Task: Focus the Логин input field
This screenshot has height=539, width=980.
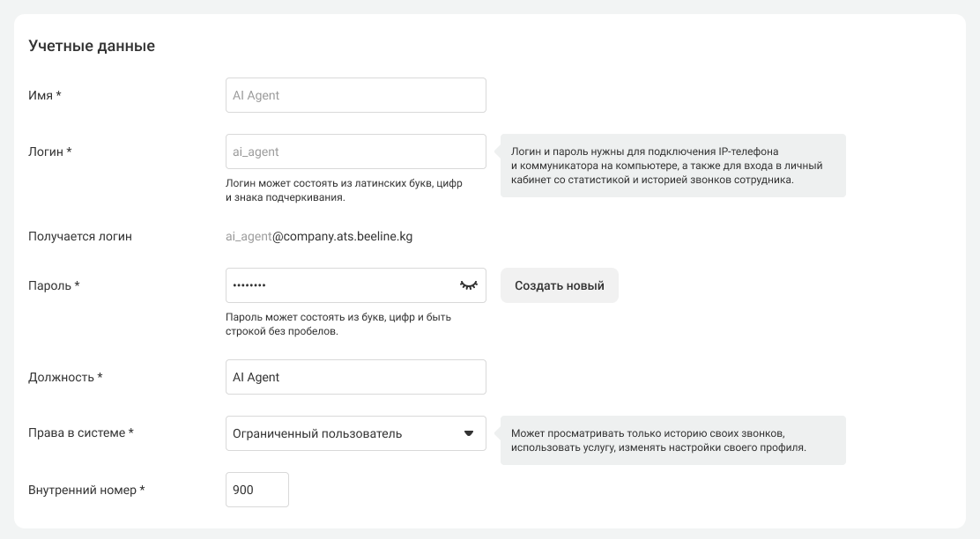Action: pyautogui.click(x=356, y=151)
